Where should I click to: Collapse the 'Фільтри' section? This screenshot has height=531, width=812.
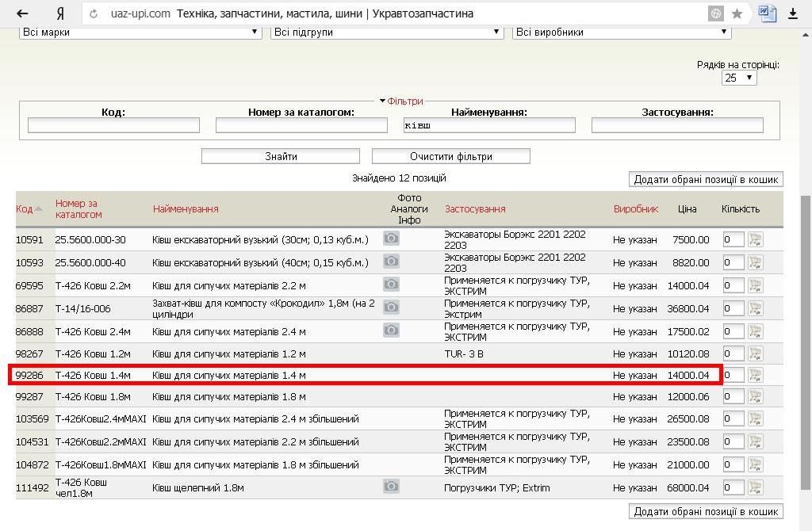tap(401, 101)
